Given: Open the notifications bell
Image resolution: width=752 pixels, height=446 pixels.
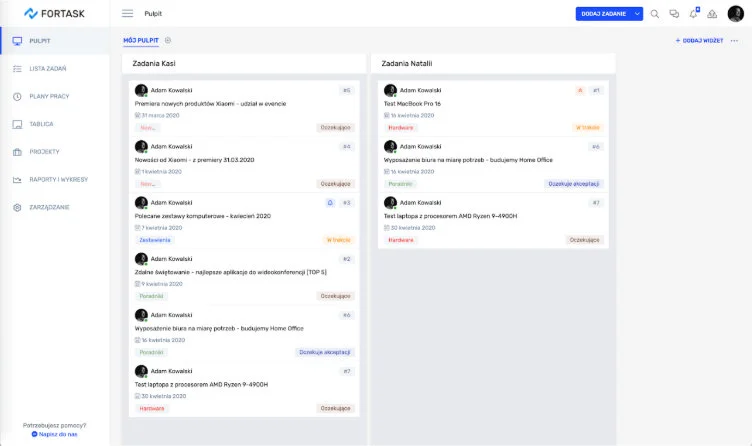Looking at the screenshot, I should tap(693, 14).
